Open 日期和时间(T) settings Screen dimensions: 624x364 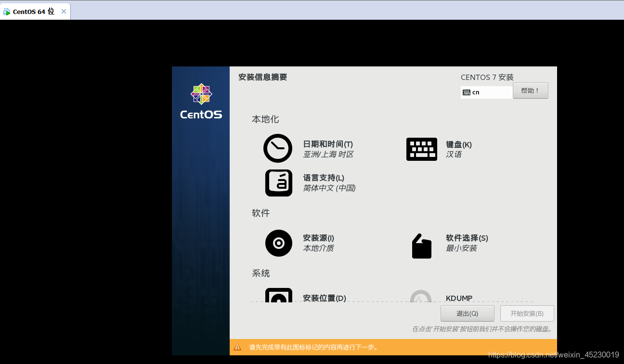click(x=328, y=144)
